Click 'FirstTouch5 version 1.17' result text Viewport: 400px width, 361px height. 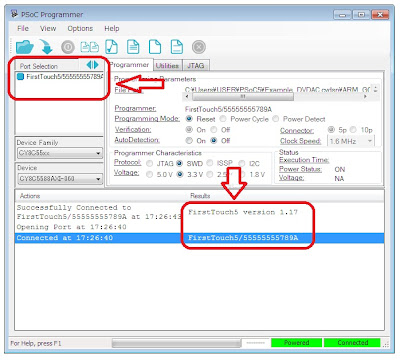243,212
